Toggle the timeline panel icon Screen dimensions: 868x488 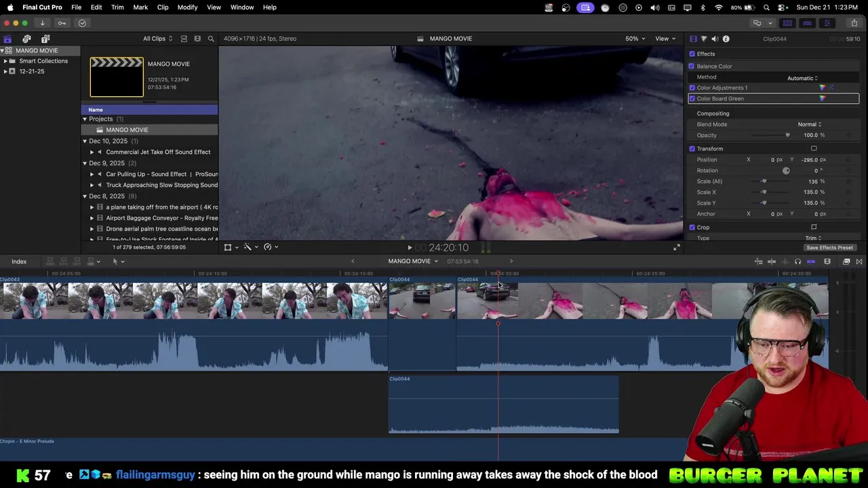tap(807, 23)
